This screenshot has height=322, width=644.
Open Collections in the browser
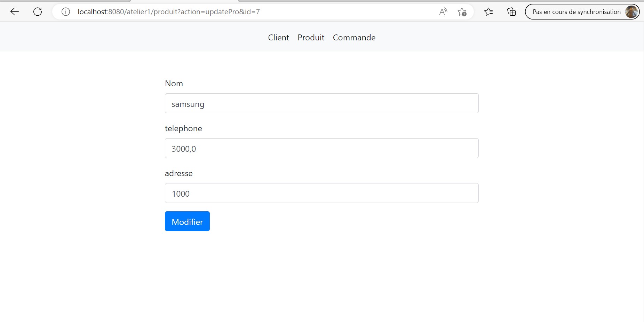click(x=511, y=11)
